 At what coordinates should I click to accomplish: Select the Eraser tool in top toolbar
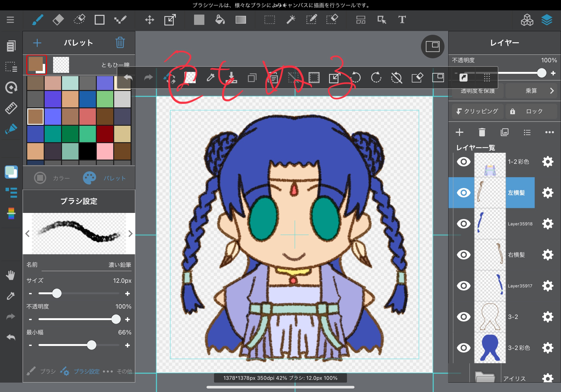tap(58, 20)
